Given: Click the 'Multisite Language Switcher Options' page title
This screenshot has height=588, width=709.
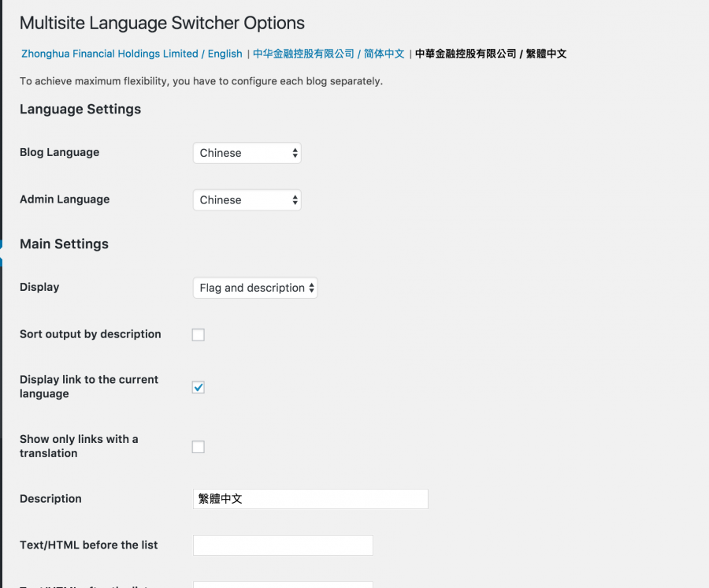Looking at the screenshot, I should (x=162, y=23).
